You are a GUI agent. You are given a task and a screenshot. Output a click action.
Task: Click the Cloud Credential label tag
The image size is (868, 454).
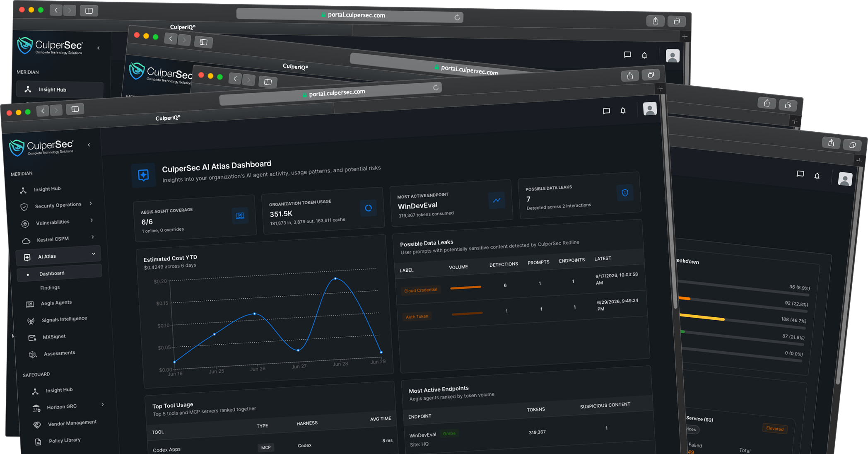coord(421,290)
